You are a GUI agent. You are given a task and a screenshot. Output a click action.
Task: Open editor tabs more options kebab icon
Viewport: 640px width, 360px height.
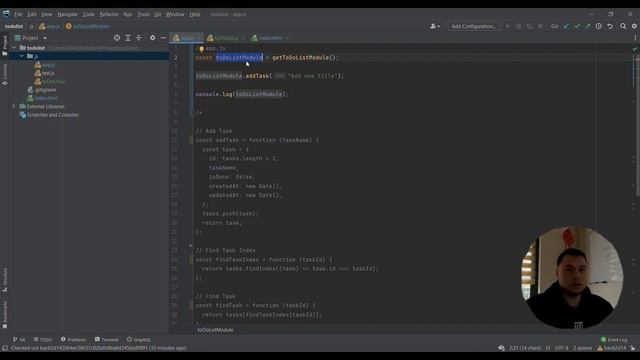[x=635, y=38]
